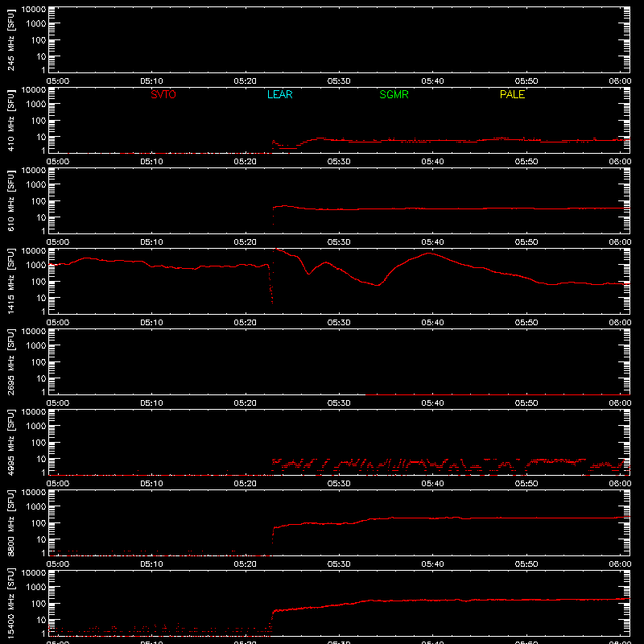This screenshot has height=644, width=644.
Task: Click 05:40 tick under the 1415 MHz panel
Action: 432,323
